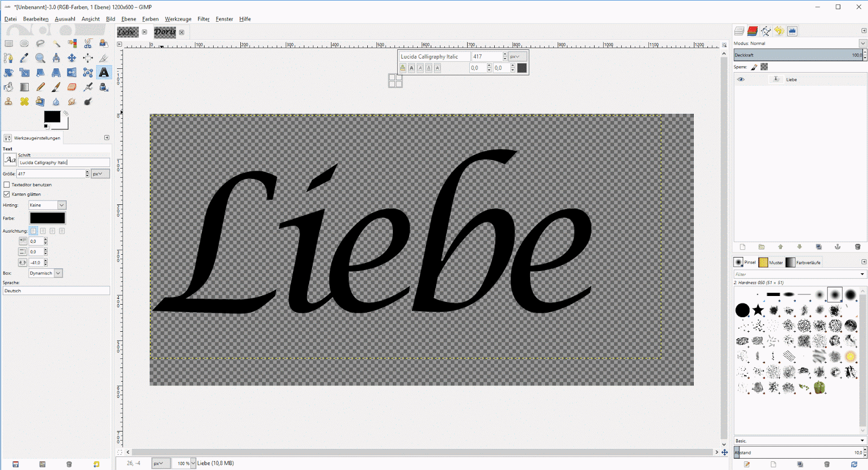
Task: Open the Filter menu
Action: [203, 19]
